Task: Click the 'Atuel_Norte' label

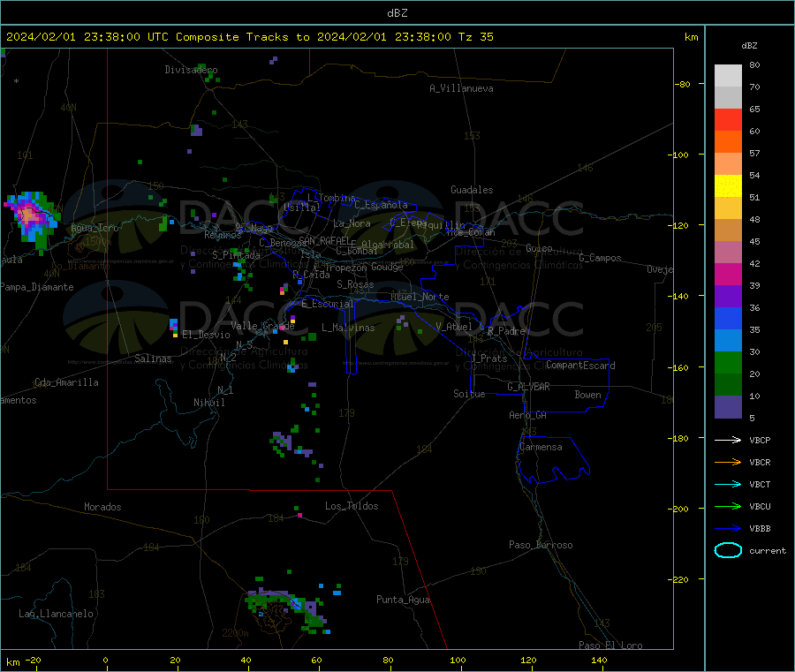Action: (420, 297)
